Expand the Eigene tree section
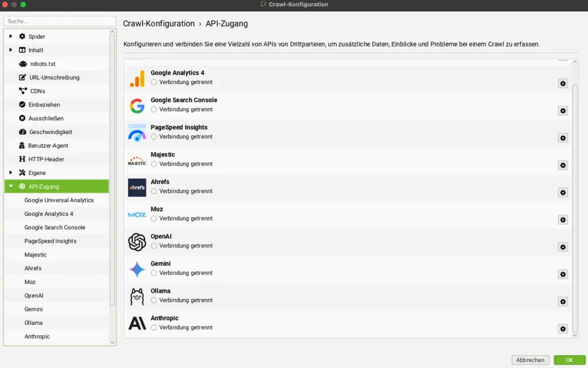 [10, 172]
